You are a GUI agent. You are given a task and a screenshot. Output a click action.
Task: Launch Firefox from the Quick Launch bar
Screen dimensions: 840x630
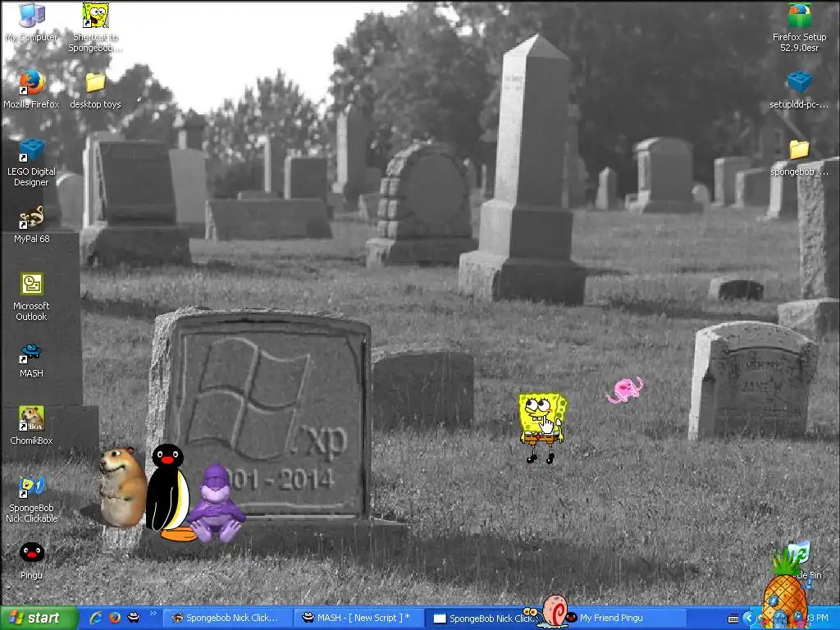click(115, 618)
